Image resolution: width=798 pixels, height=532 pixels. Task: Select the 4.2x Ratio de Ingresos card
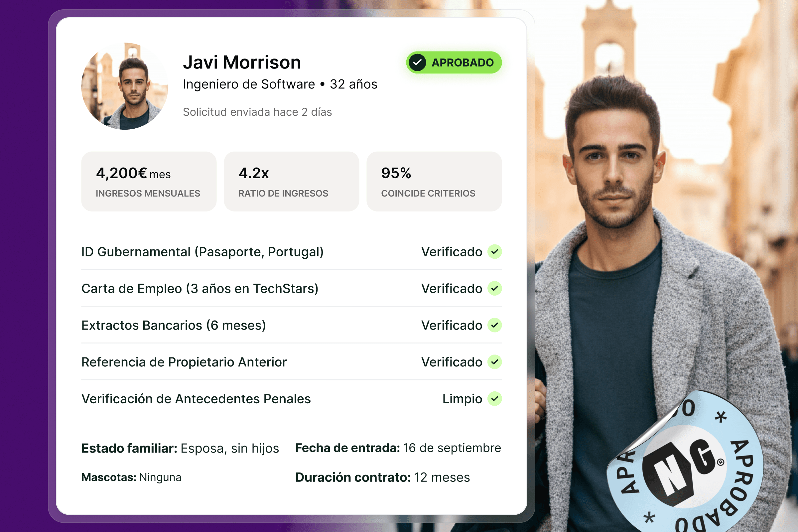coord(292,182)
